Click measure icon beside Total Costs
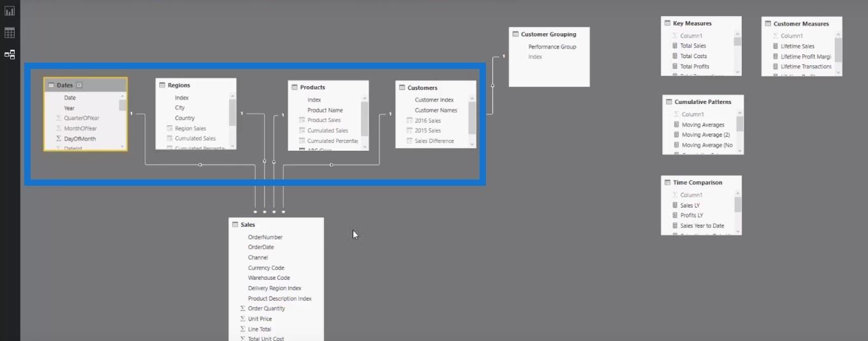The height and width of the screenshot is (341, 868). tap(675, 56)
